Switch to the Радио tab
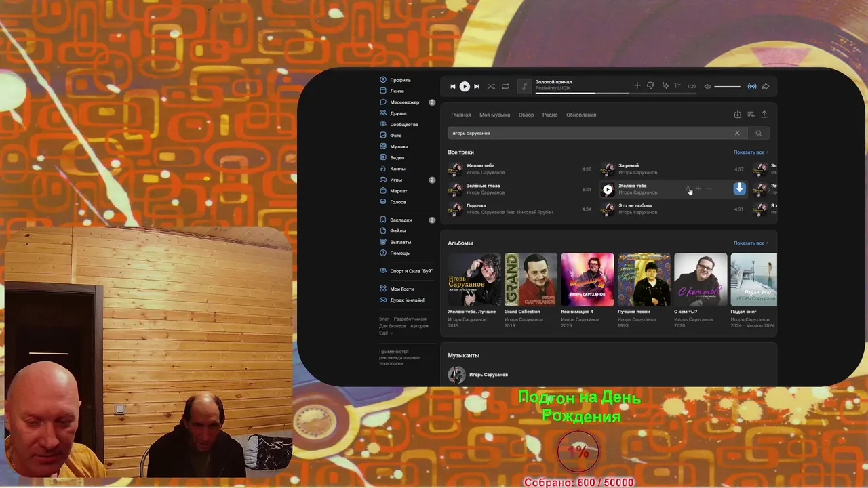This screenshot has height=488, width=868. (x=550, y=115)
